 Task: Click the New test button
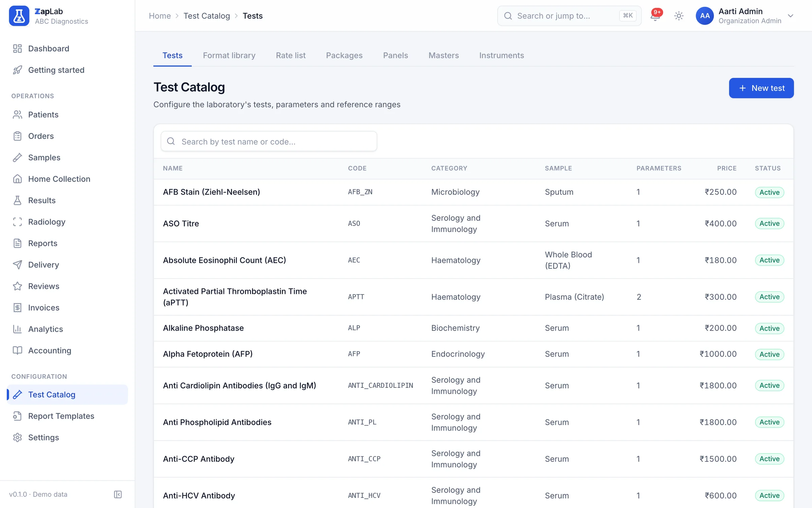click(x=761, y=88)
